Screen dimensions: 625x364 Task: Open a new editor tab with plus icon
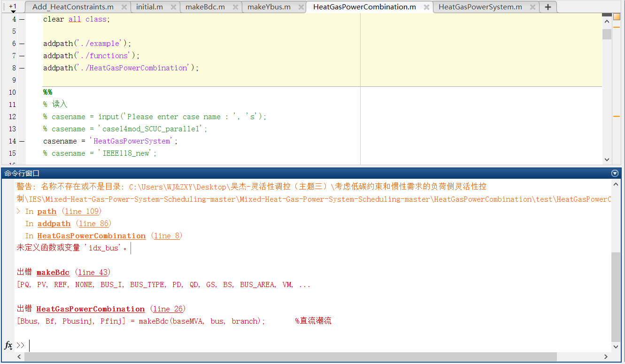pyautogui.click(x=548, y=7)
